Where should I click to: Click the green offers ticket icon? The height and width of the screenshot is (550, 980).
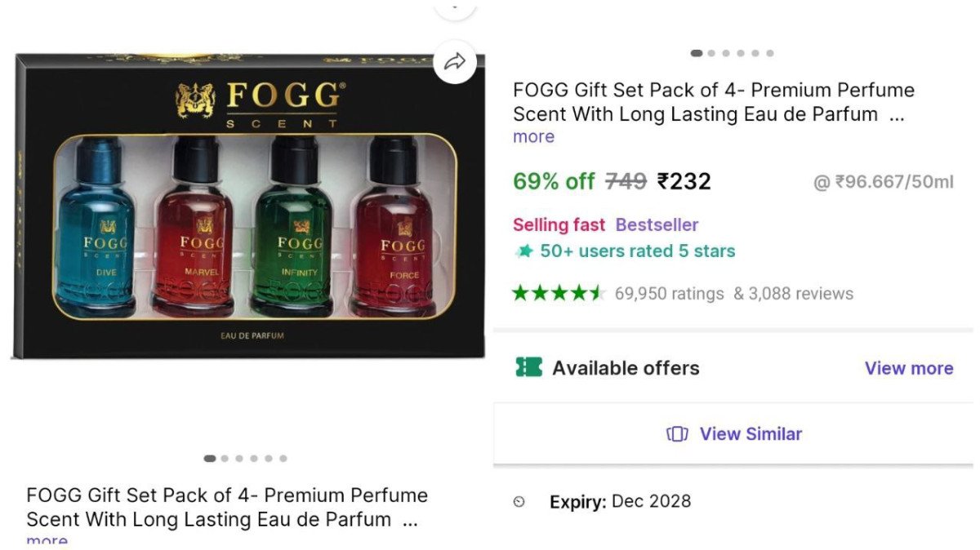click(528, 368)
